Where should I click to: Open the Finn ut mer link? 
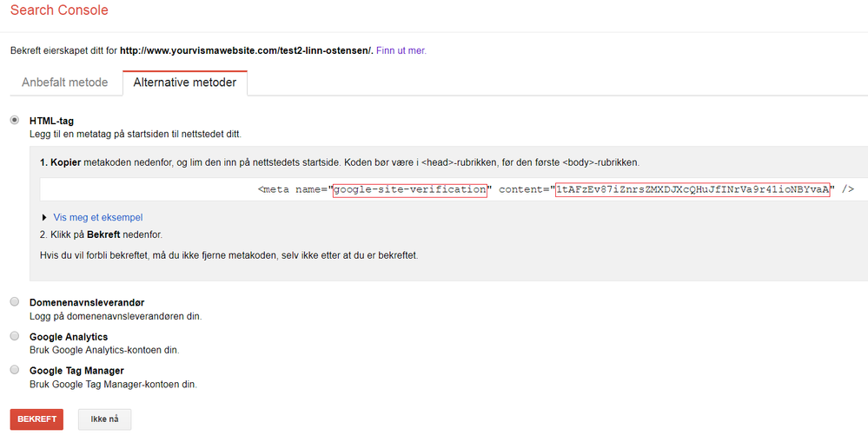pos(401,50)
